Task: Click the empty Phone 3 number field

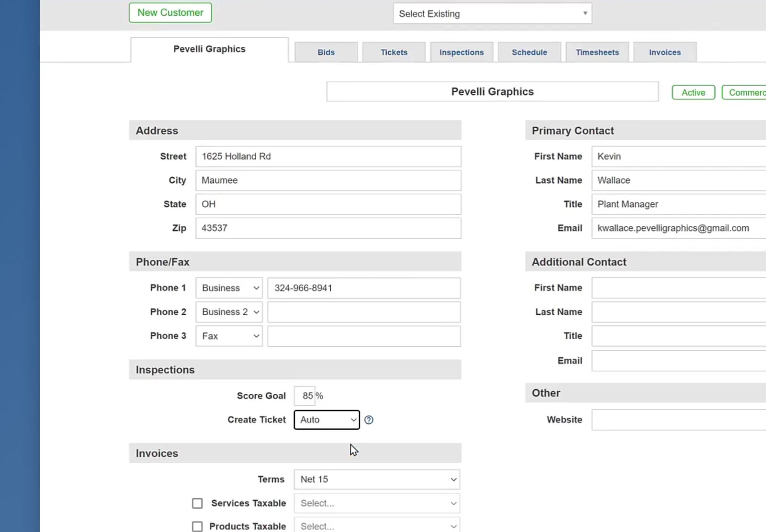Action: [364, 336]
